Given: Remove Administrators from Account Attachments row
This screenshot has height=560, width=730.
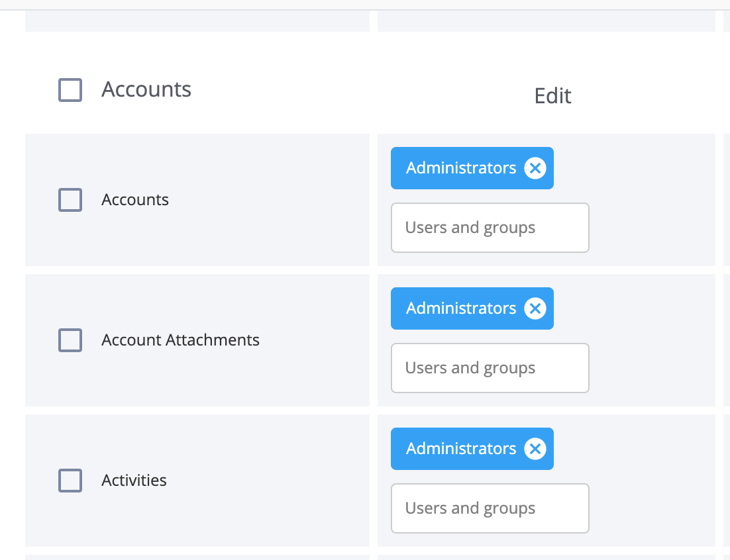Looking at the screenshot, I should 535,308.
